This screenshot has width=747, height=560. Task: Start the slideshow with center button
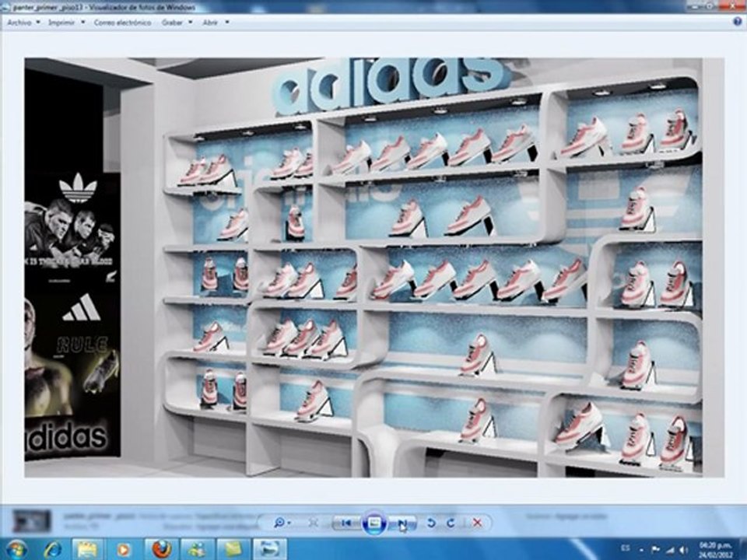374,523
